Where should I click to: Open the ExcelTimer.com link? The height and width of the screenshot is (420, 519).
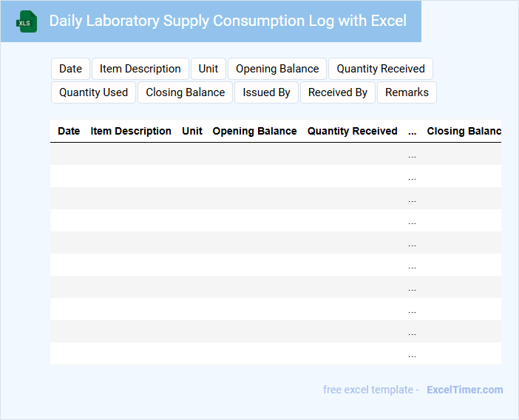click(x=464, y=390)
